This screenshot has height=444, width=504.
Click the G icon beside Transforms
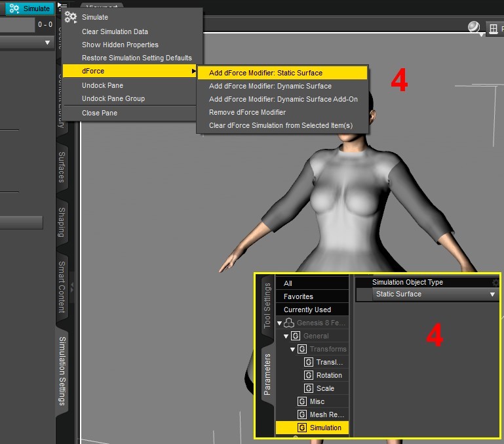click(x=302, y=350)
